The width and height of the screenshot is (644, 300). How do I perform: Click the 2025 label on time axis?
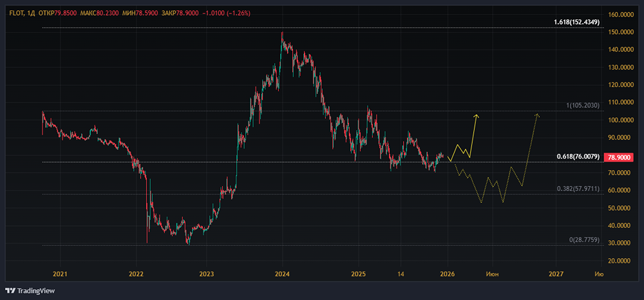click(x=358, y=274)
